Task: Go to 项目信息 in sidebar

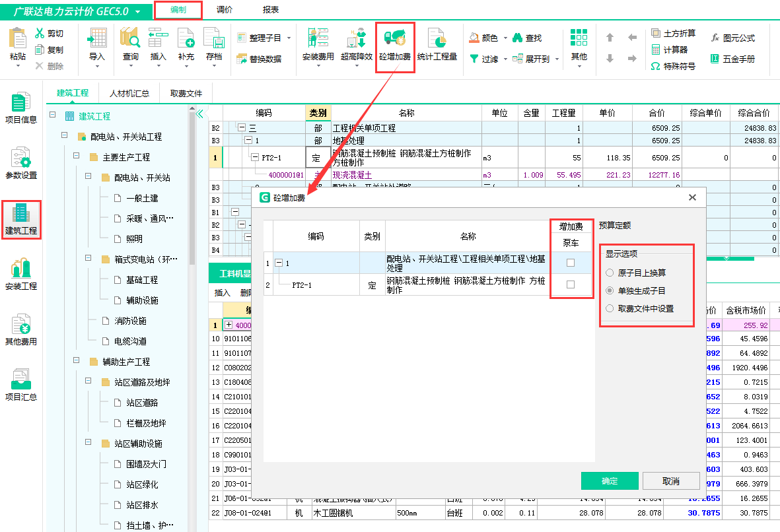Action: click(21, 108)
